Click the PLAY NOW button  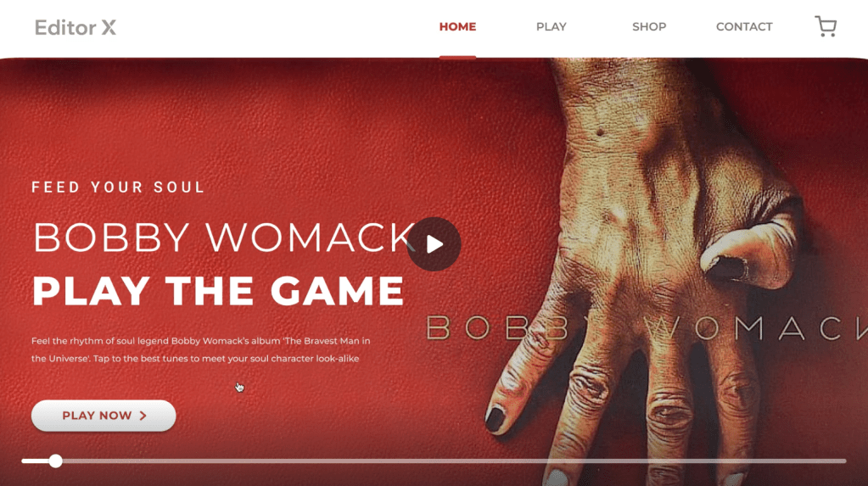coord(104,416)
